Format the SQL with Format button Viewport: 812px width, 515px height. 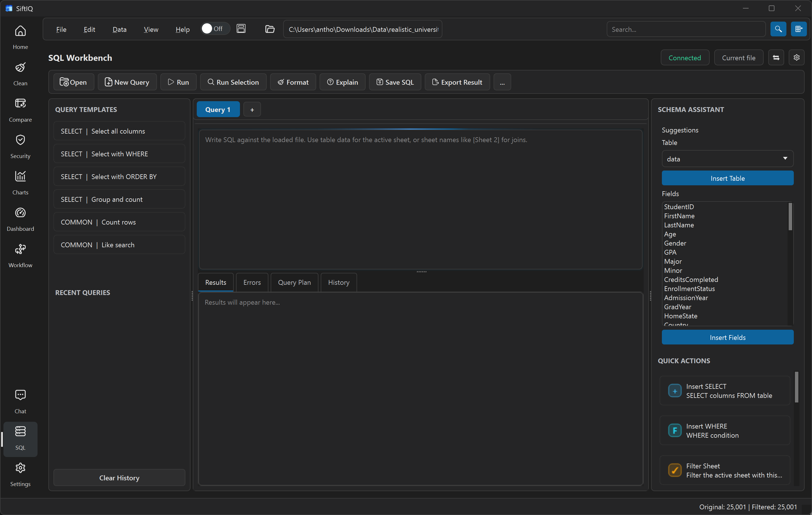(293, 82)
